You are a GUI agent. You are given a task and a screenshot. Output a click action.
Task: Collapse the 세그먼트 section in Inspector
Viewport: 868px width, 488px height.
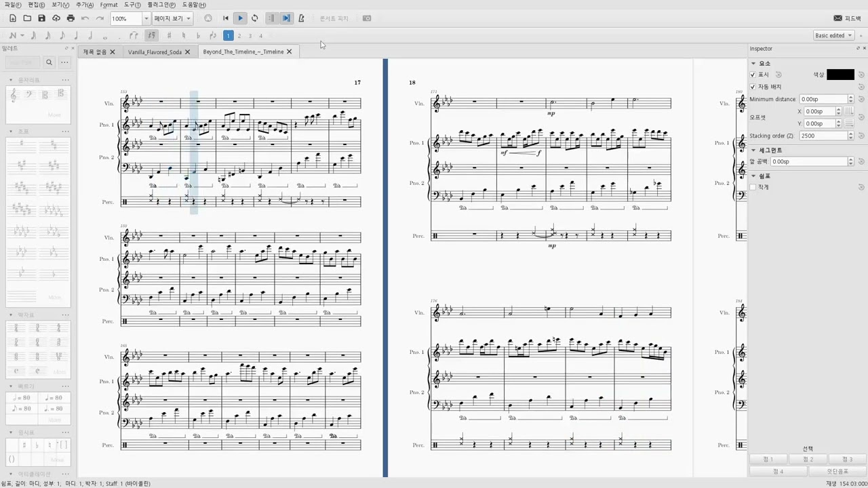(x=753, y=150)
